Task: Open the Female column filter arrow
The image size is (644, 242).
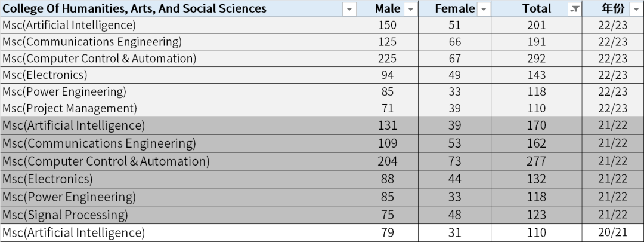Action: (x=483, y=9)
